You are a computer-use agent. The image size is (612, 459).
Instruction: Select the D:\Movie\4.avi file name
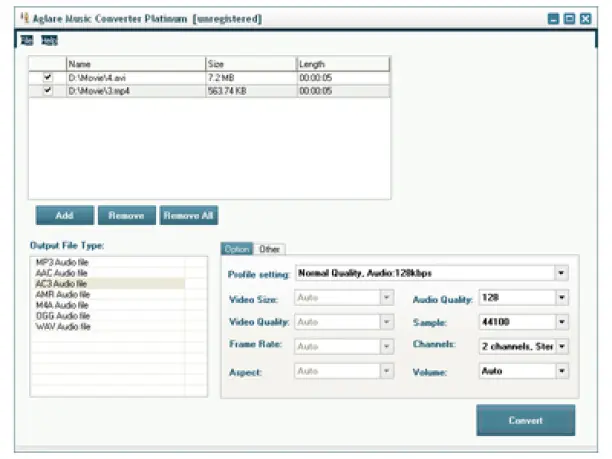[x=97, y=78]
